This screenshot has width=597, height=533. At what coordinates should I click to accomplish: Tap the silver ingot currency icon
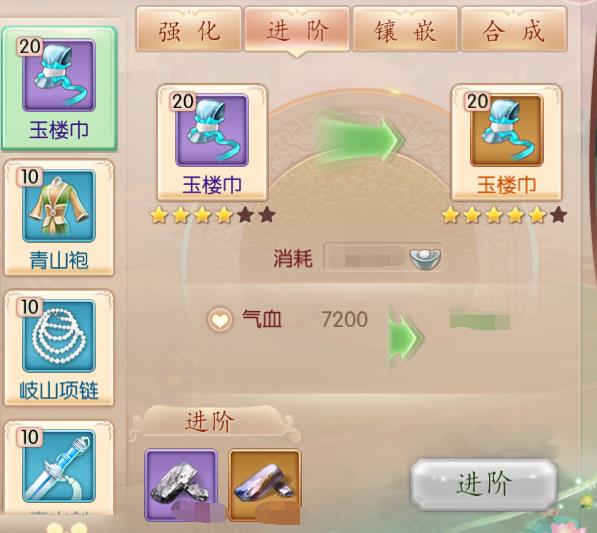pos(425,259)
